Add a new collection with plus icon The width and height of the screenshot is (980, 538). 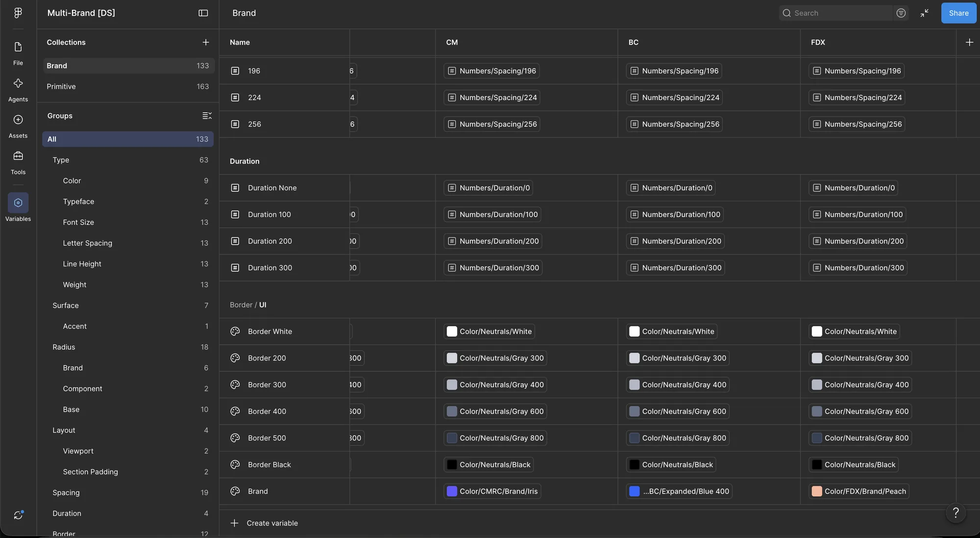click(x=206, y=42)
